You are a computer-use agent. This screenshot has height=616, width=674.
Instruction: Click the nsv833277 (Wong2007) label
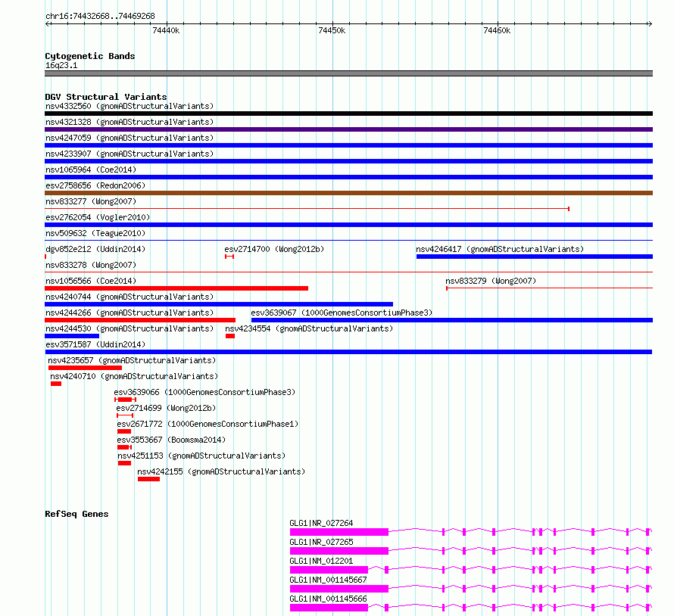point(91,201)
